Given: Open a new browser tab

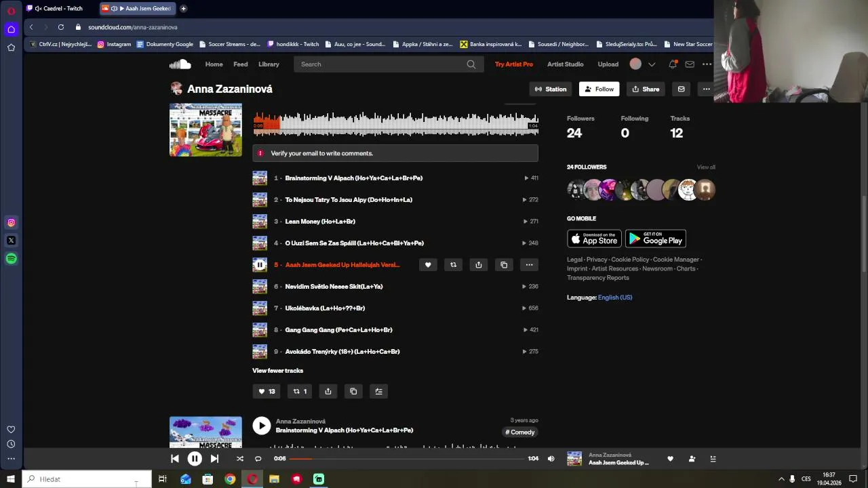Looking at the screenshot, I should (183, 9).
